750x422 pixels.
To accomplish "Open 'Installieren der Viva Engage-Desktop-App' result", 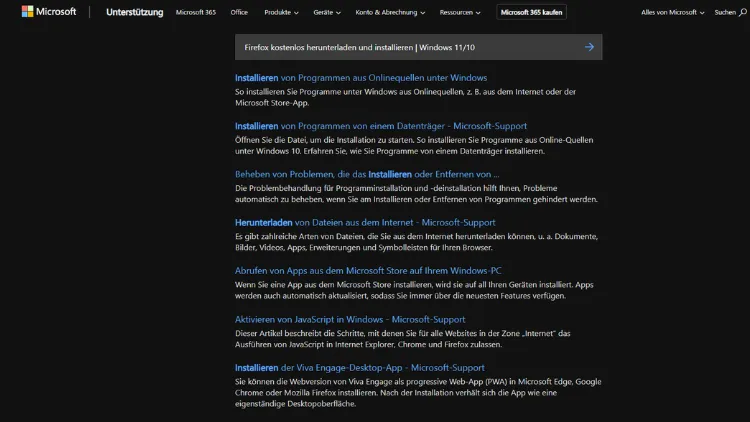I will point(360,367).
